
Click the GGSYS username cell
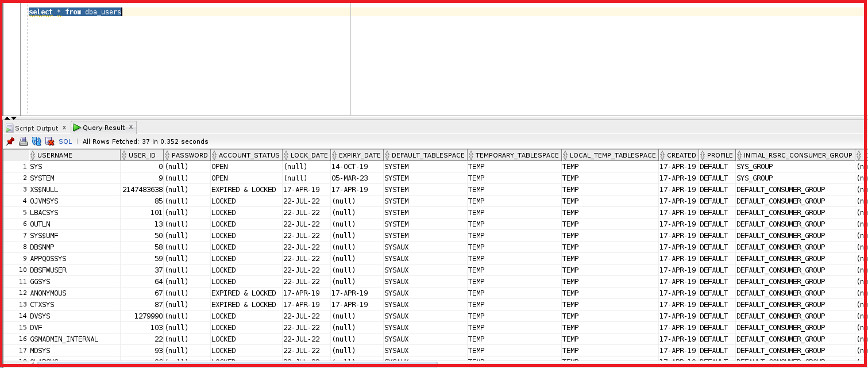[x=74, y=282]
